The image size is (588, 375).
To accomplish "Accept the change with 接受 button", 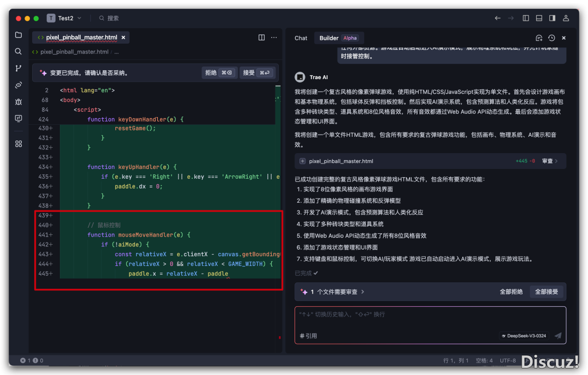I will (x=256, y=73).
